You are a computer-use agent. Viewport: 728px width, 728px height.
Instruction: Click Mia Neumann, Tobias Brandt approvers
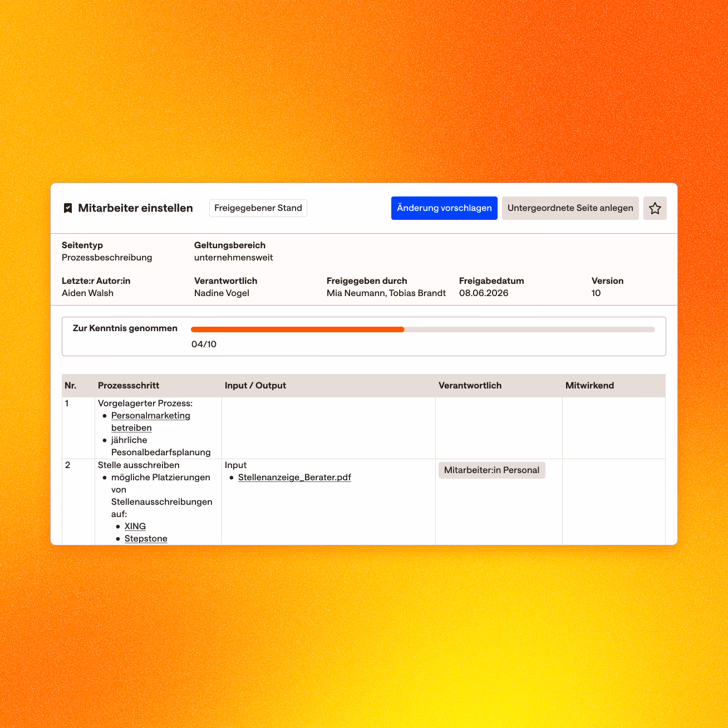coord(386,293)
